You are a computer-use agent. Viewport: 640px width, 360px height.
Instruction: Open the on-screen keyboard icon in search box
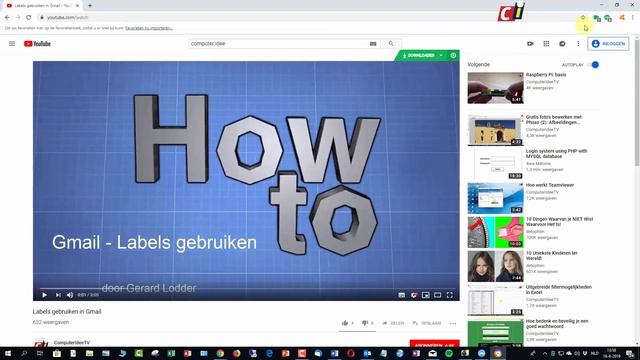click(373, 44)
